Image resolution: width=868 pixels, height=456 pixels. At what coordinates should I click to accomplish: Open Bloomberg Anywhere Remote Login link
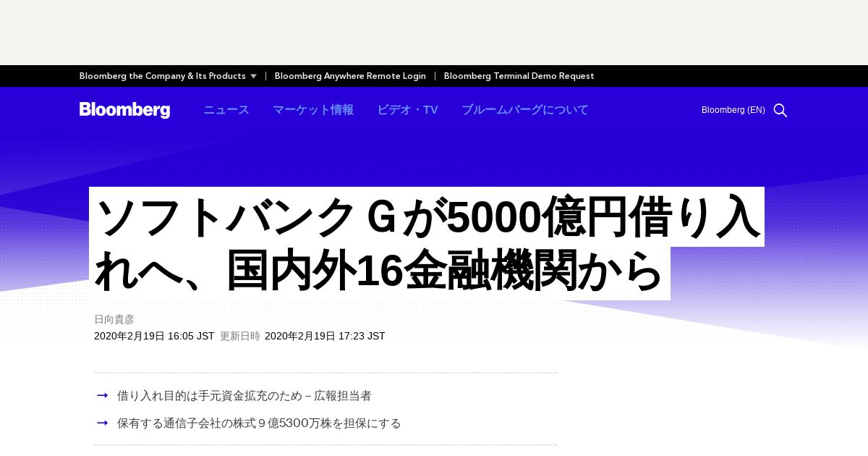350,76
